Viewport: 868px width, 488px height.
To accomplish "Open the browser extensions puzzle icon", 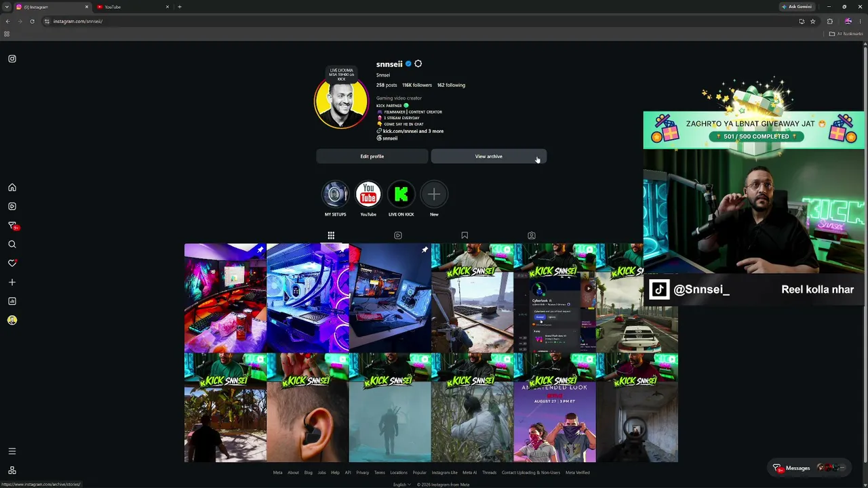I will tap(829, 21).
